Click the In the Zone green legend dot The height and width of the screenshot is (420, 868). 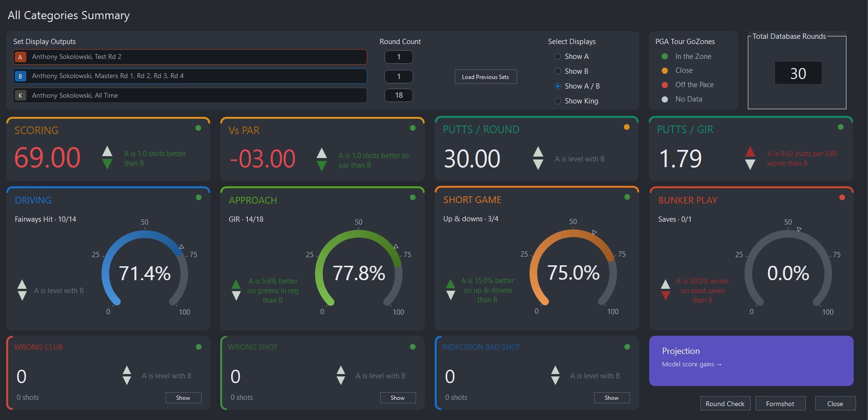[665, 57]
